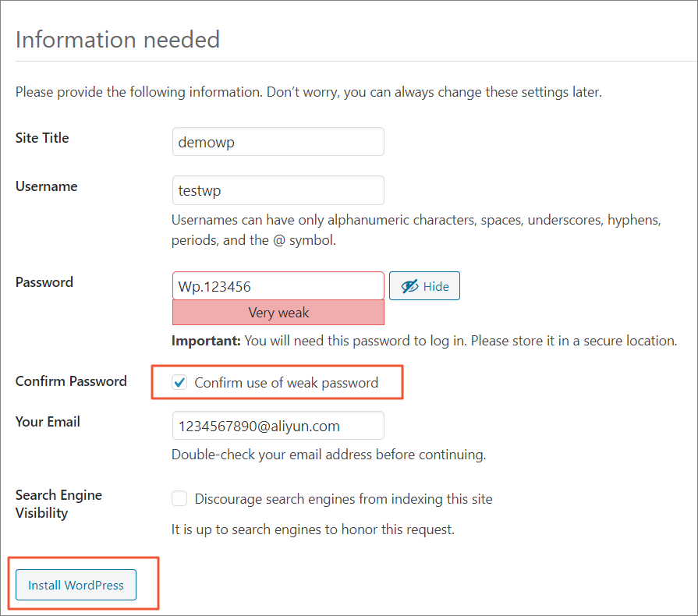Click the Confirm Password row label
This screenshot has width=698, height=616.
click(x=71, y=381)
